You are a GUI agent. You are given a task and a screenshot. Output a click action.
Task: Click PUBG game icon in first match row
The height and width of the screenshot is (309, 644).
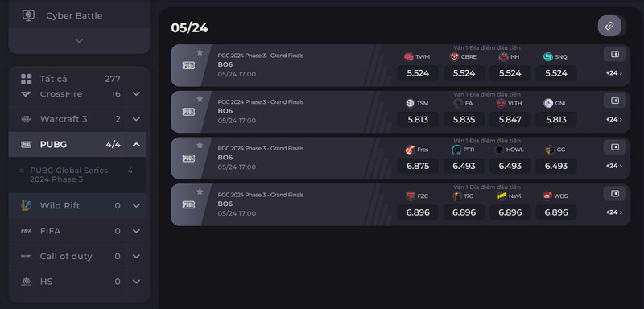188,66
